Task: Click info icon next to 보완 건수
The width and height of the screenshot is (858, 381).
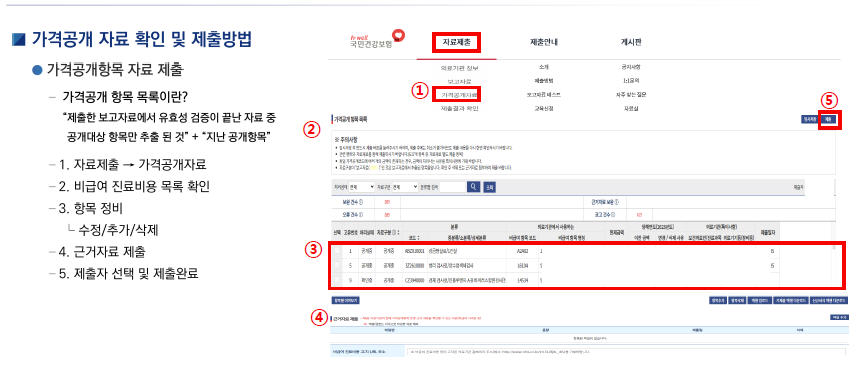Action: (362, 202)
